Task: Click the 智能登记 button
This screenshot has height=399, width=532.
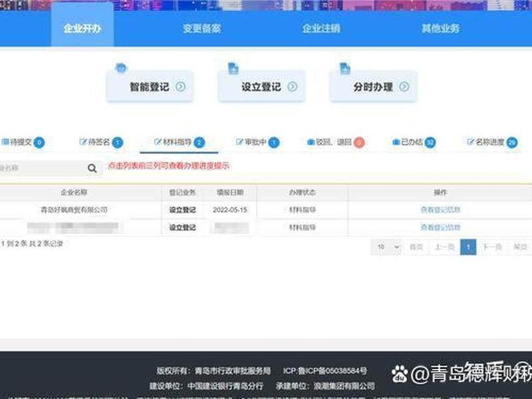Action: pyautogui.click(x=150, y=86)
